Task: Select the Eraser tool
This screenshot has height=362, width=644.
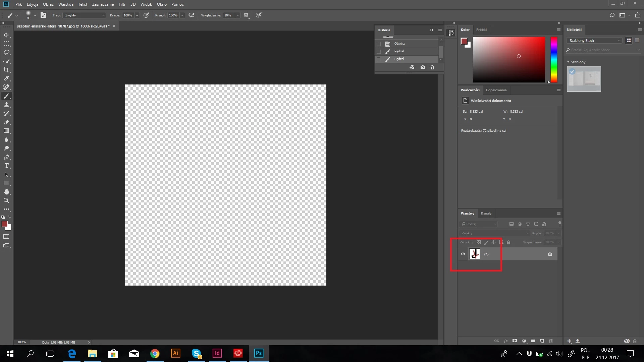Action: (6, 122)
